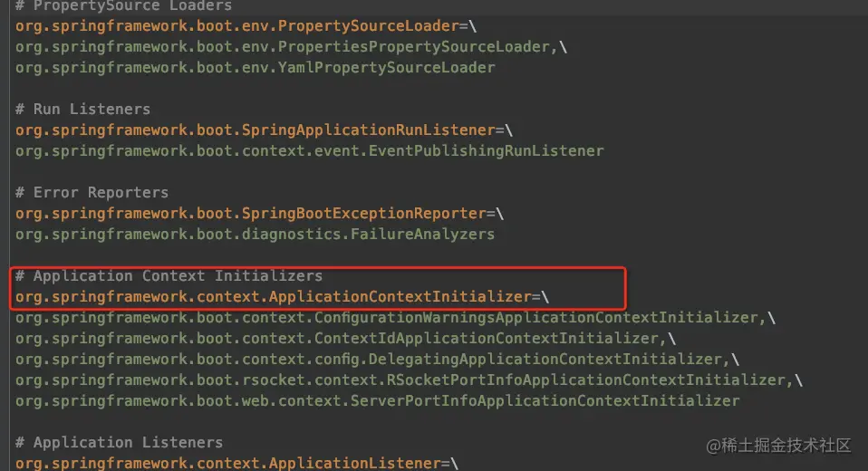
Task: Click the EventPublishingRunListener line
Action: point(310,151)
